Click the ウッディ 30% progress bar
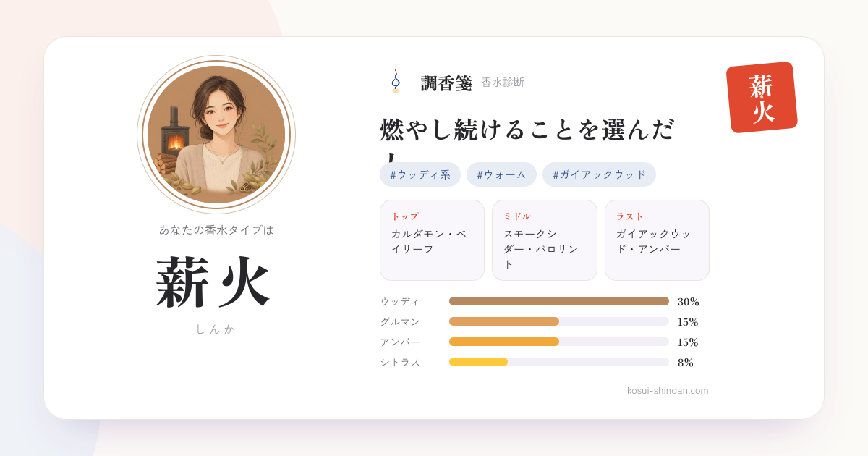The height and width of the screenshot is (456, 868). (559, 301)
